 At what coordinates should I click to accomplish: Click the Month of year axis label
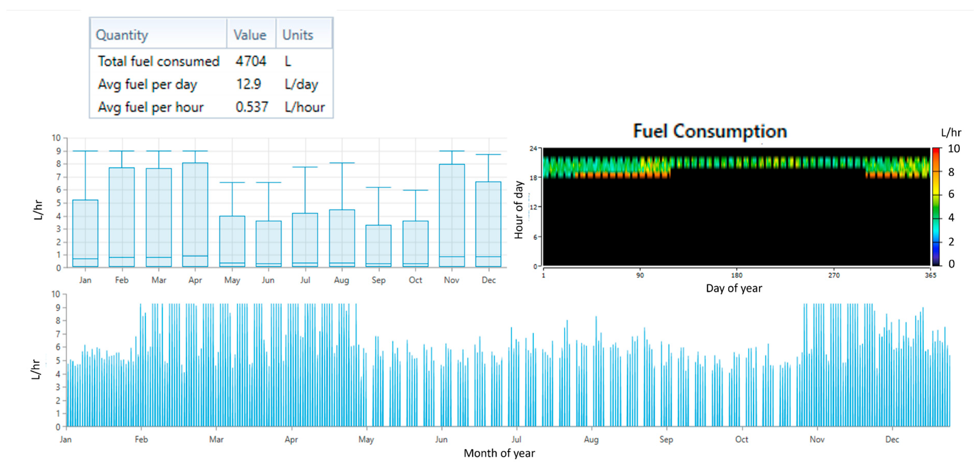(499, 453)
